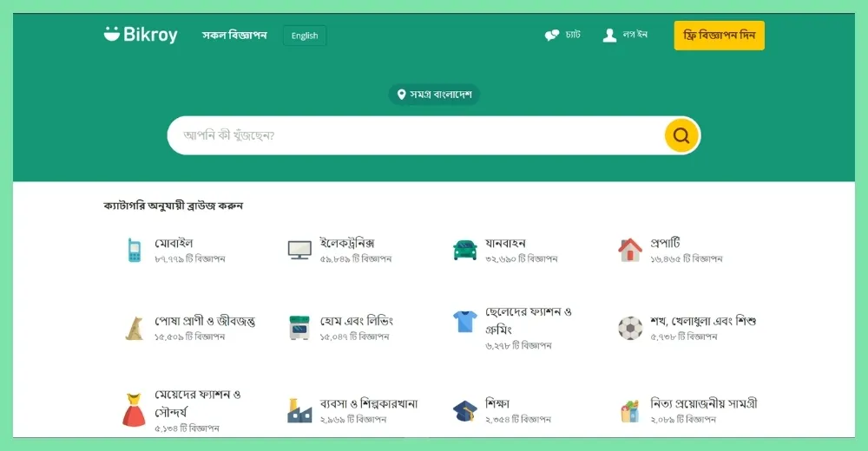
Task: Switch language with the English button
Action: (305, 36)
